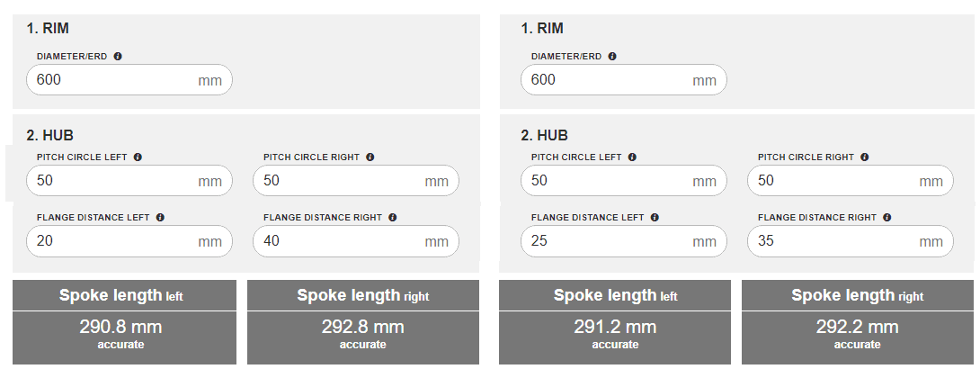Show Flange Distance Left info, left calculator
Image resolution: width=980 pixels, height=378 pixels.
160,217
